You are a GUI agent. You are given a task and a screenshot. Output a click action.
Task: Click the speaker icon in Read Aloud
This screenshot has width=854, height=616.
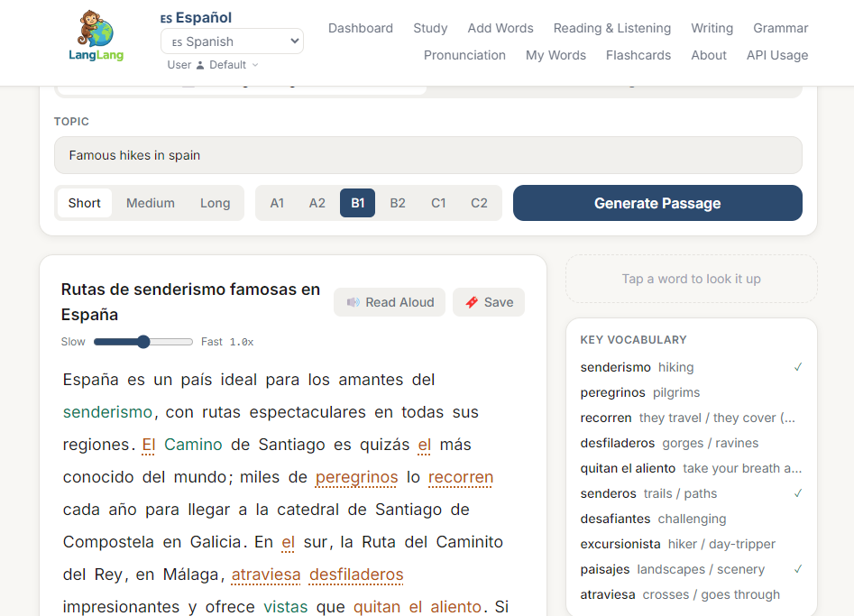click(354, 302)
